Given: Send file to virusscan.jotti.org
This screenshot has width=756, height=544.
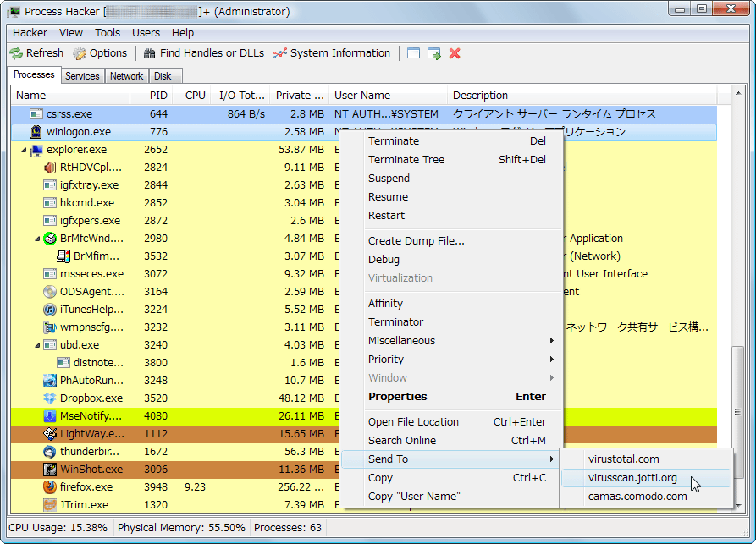Looking at the screenshot, I should pyautogui.click(x=646, y=478).
